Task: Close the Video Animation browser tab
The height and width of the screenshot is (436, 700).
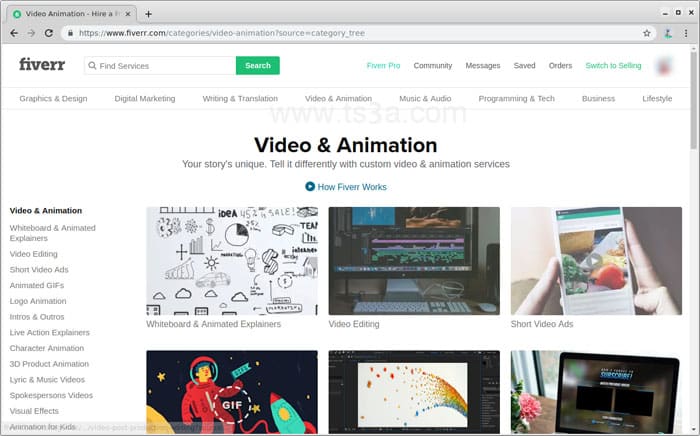Action: [128, 14]
